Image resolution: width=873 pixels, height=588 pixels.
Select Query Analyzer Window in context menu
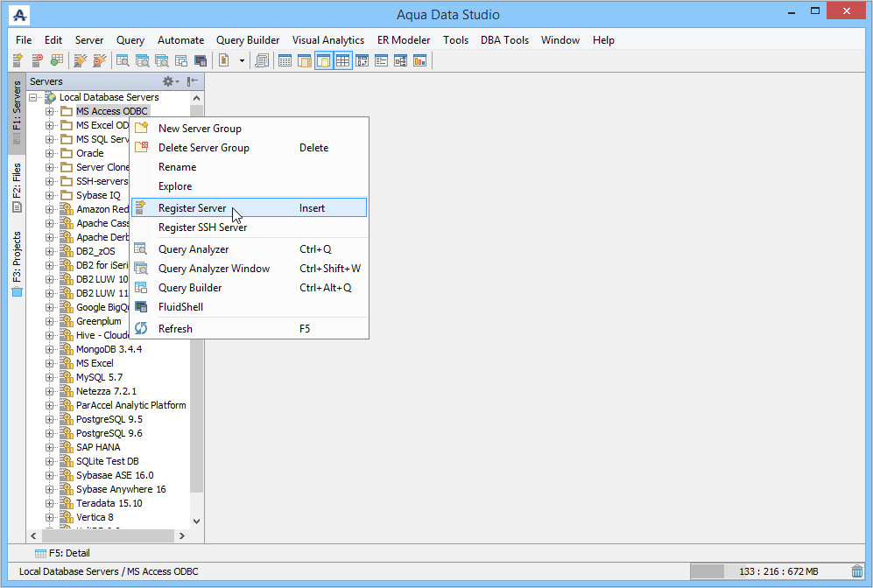tap(250, 269)
